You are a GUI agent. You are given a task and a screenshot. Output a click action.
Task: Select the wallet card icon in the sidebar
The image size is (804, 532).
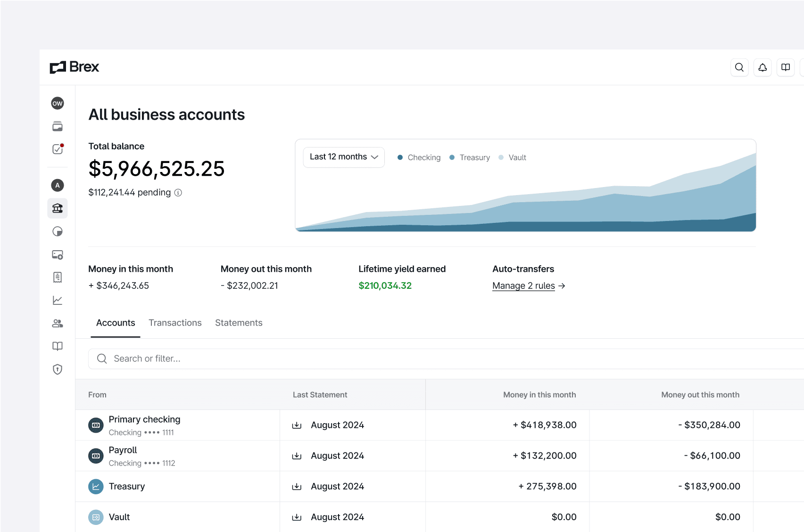click(57, 126)
